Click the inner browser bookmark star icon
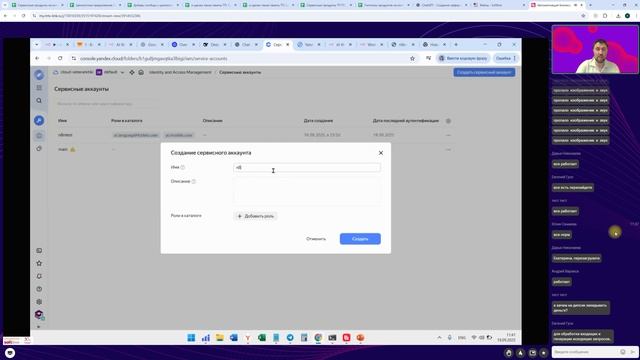 click(x=412, y=58)
